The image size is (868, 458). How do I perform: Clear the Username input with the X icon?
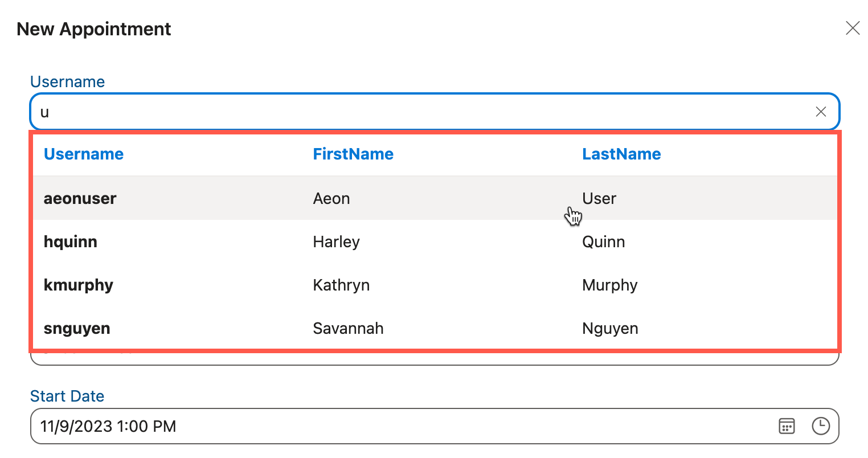pos(821,111)
